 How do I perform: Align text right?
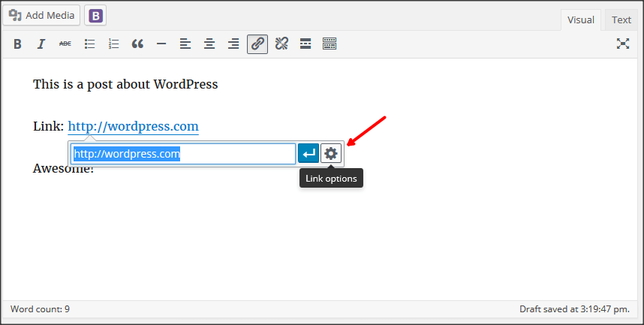click(233, 44)
